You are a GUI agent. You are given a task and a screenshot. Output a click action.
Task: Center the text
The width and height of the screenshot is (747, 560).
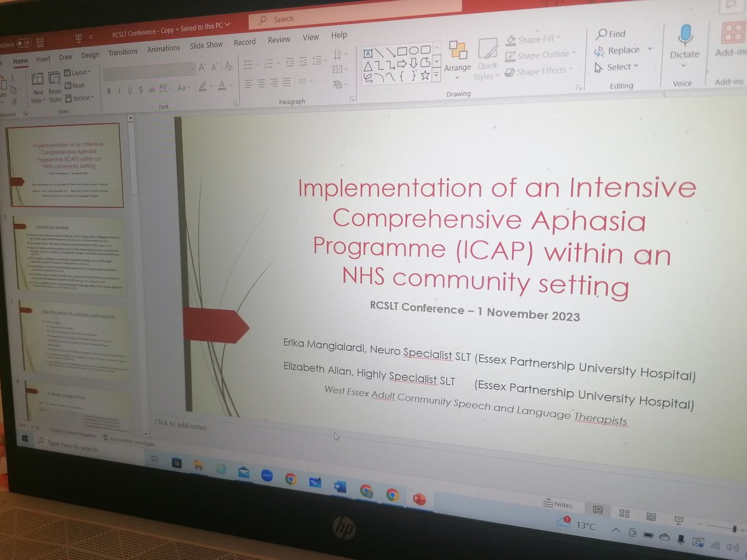click(261, 83)
